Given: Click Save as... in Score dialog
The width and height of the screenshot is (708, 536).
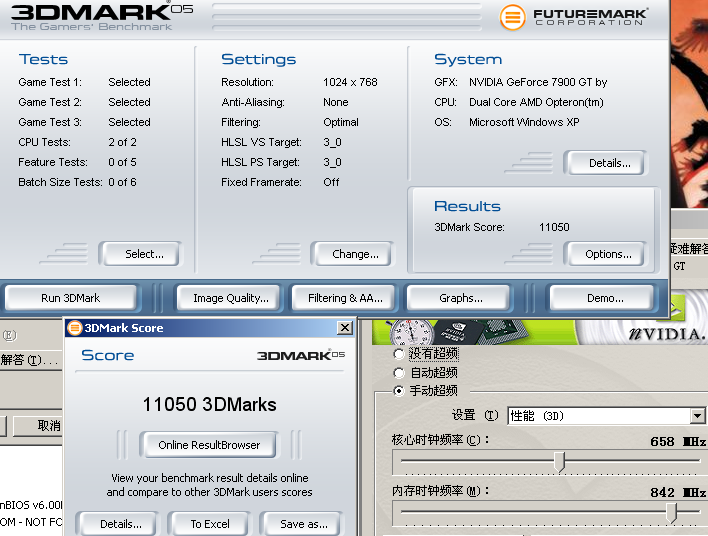Looking at the screenshot, I should click(x=302, y=524).
